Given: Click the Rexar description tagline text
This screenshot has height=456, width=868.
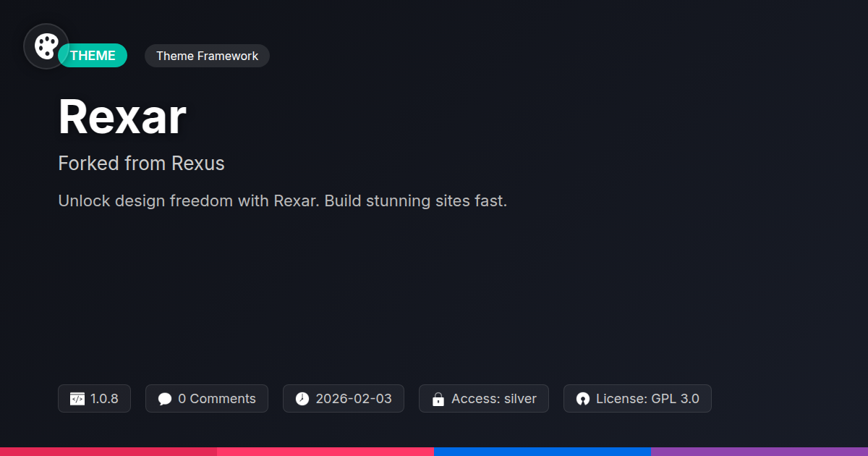Looking at the screenshot, I should click(x=283, y=200).
